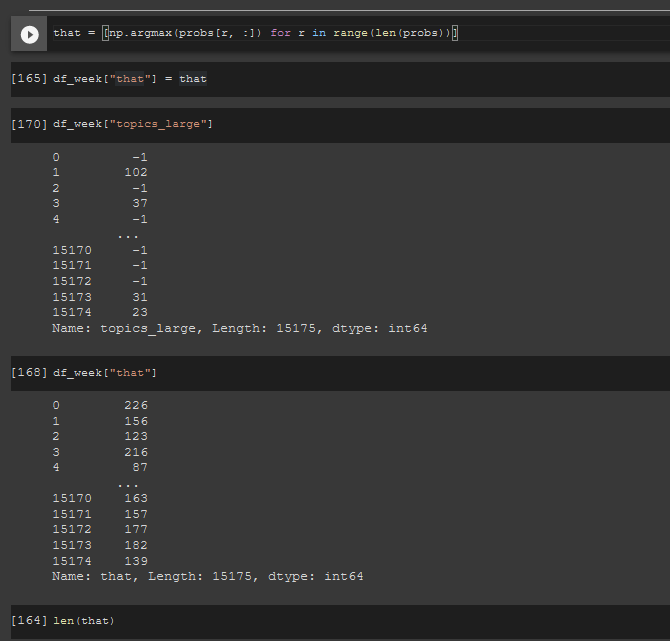670x641 pixels.
Task: Click value 87 in that output
Action: pos(140,468)
